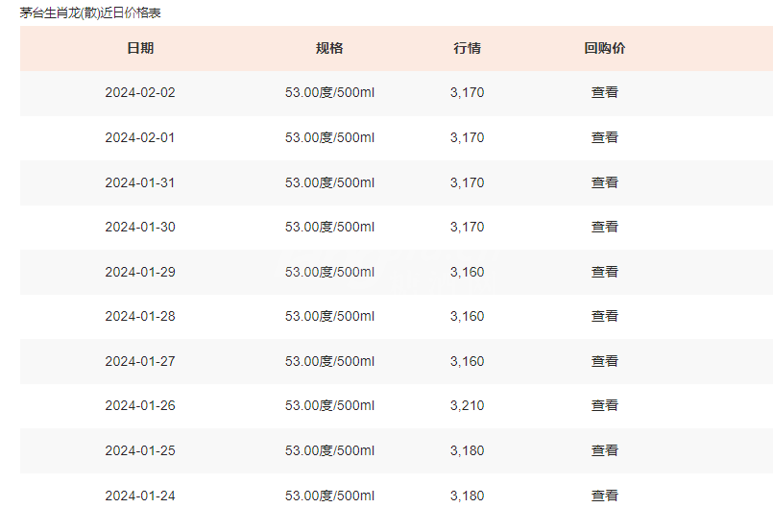
Task: Click 53.00度/500ml spec in 2024-02-02 row
Action: 329,93
